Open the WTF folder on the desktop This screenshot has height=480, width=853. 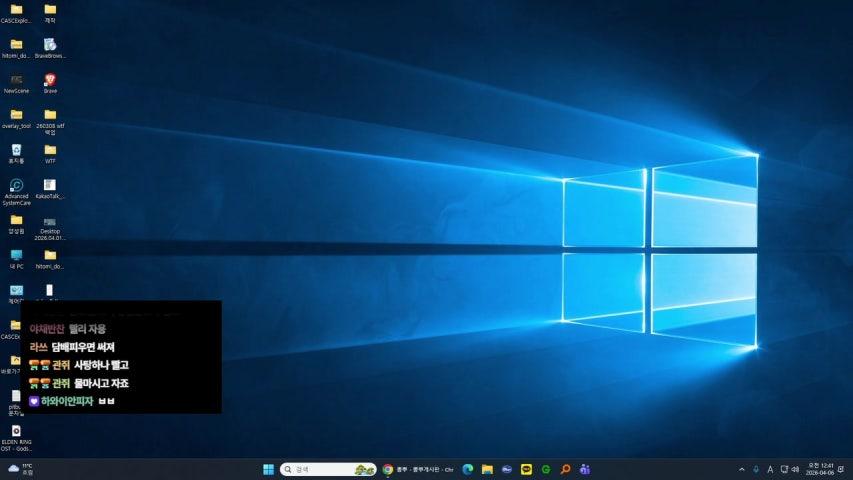click(x=50, y=150)
